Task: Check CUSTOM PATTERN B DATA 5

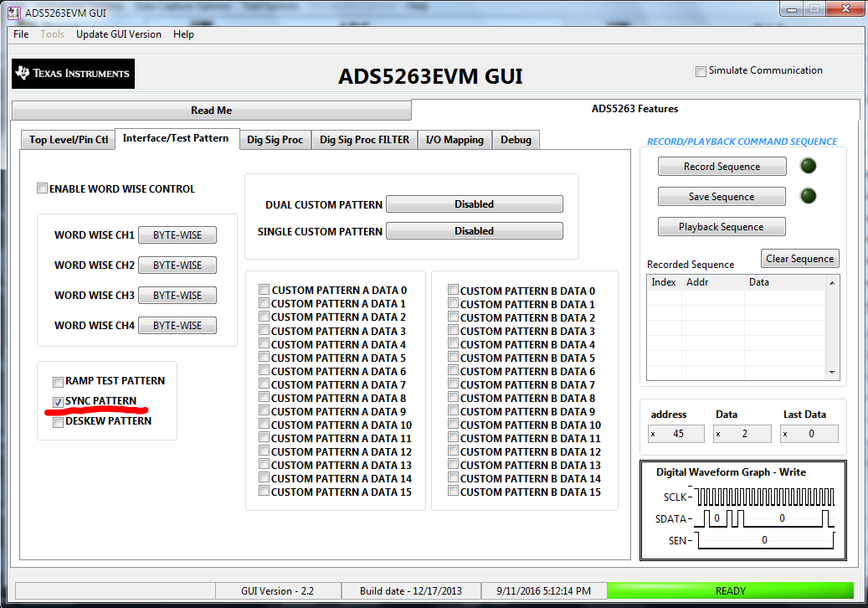Action: (453, 357)
